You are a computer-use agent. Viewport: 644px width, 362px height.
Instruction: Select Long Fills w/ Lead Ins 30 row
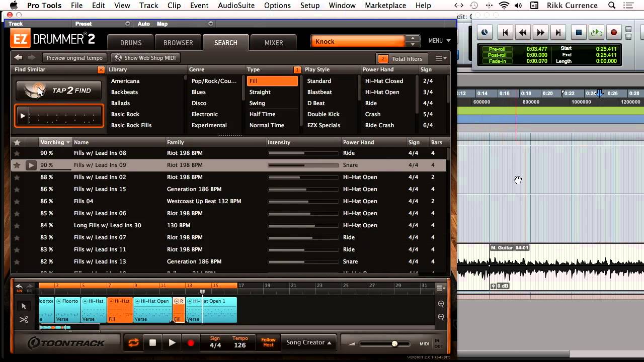228,225
